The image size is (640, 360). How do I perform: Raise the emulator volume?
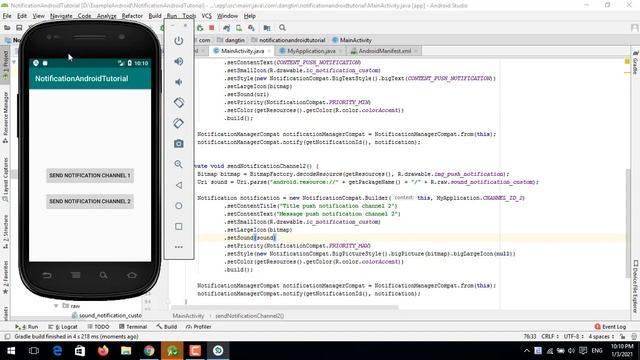(x=178, y=61)
